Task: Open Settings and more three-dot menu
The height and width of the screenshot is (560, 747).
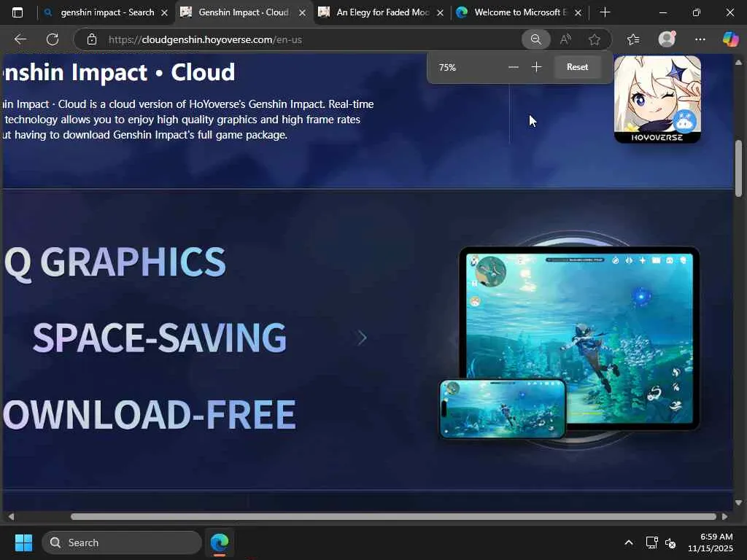Action: 700,39
